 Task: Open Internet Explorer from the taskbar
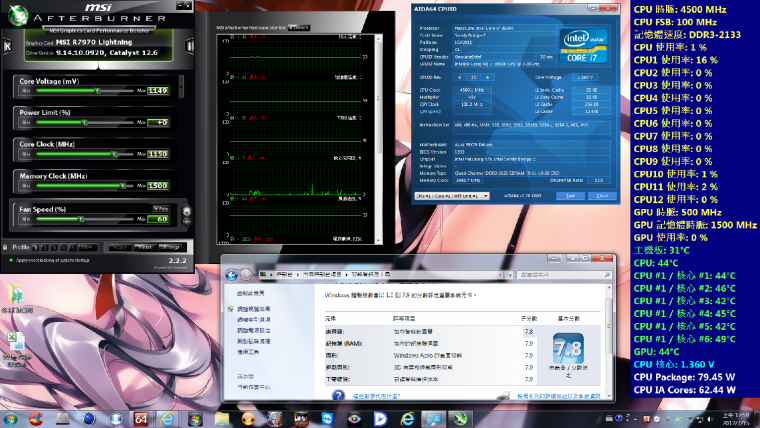pyautogui.click(x=168, y=417)
